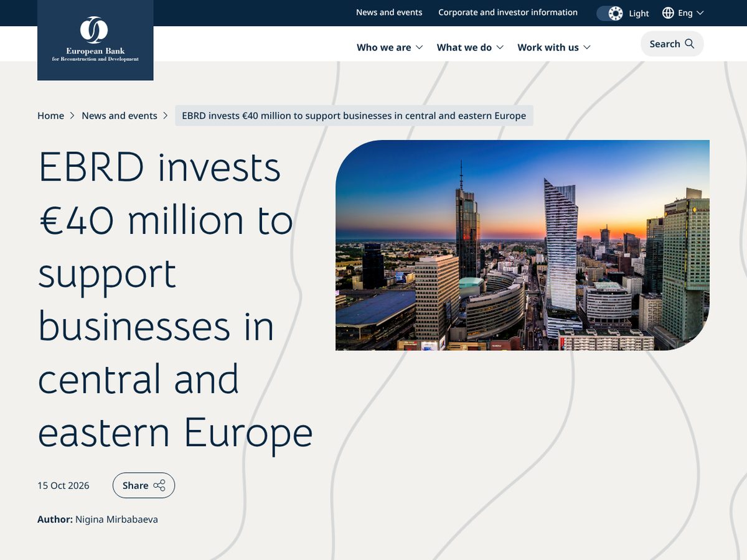The height and width of the screenshot is (560, 747).
Task: Click the city skyline article image
Action: pos(522,245)
